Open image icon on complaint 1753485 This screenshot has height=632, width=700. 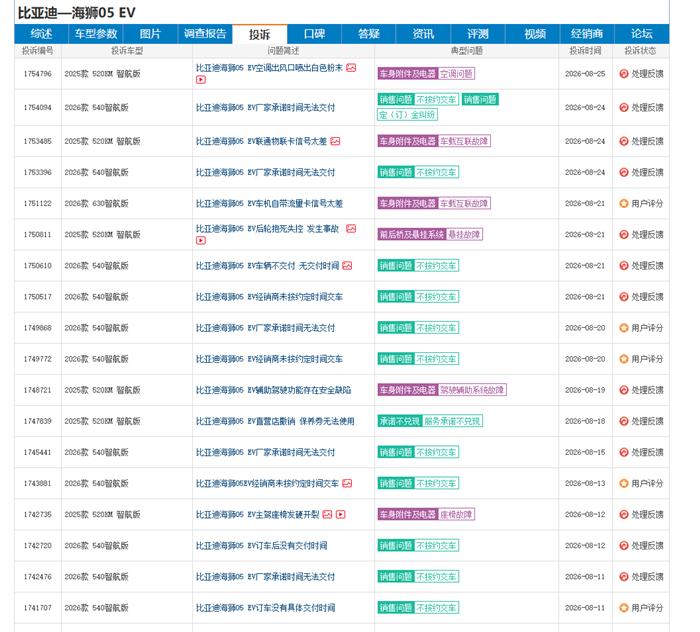[335, 141]
